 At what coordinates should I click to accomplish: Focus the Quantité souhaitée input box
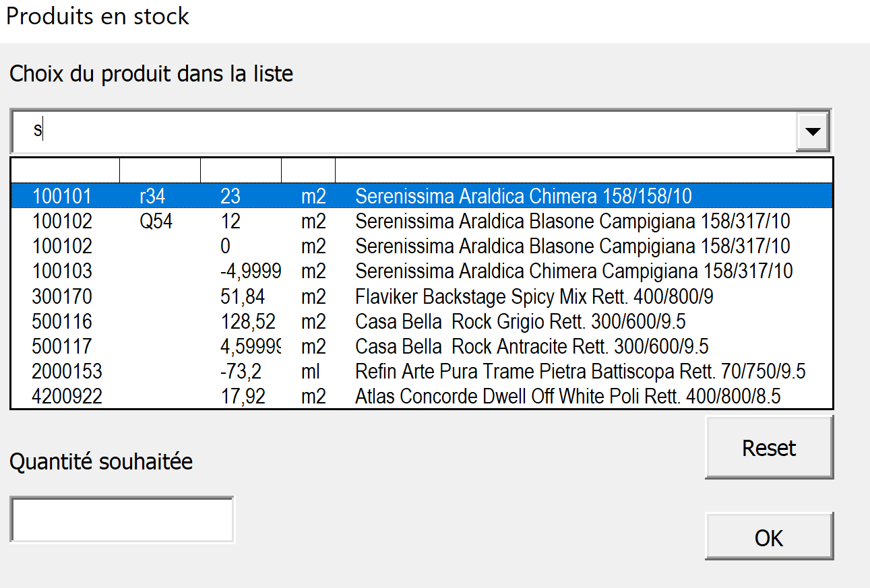click(122, 519)
